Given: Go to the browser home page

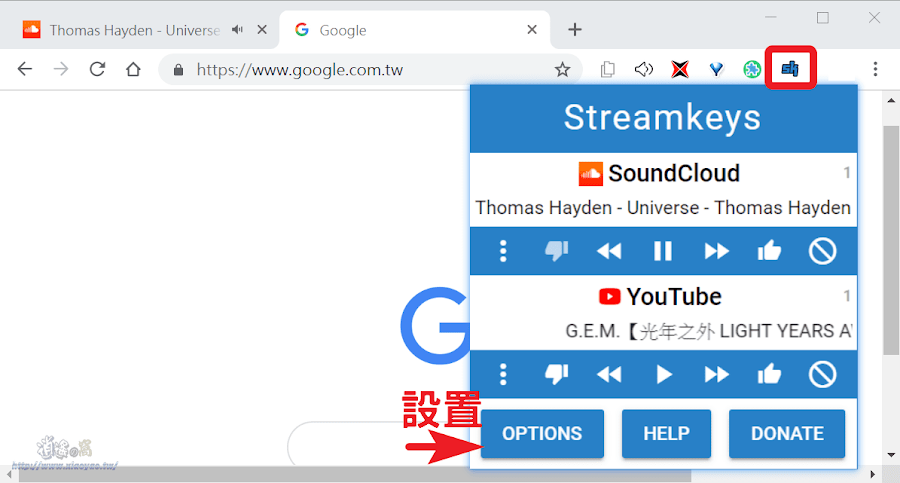Looking at the screenshot, I should [133, 69].
